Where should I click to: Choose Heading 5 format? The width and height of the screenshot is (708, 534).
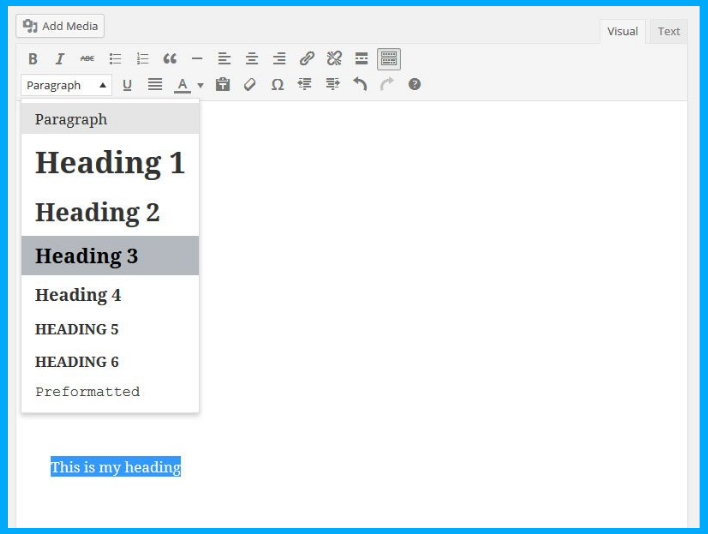(110, 329)
